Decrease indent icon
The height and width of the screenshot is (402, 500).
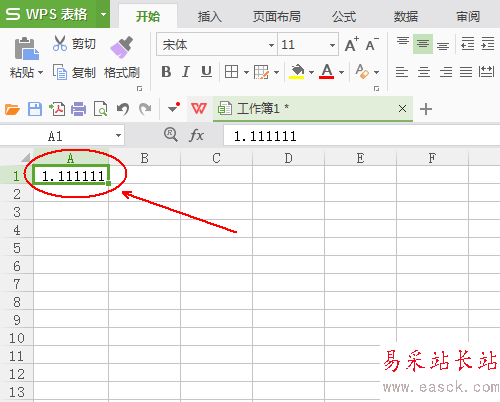(x=467, y=43)
